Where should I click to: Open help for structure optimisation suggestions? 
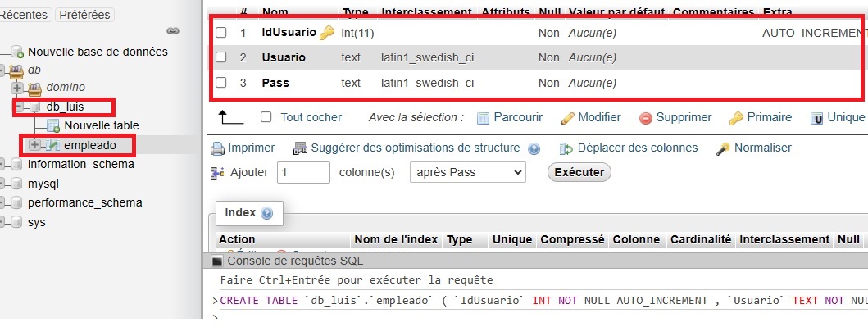click(534, 148)
